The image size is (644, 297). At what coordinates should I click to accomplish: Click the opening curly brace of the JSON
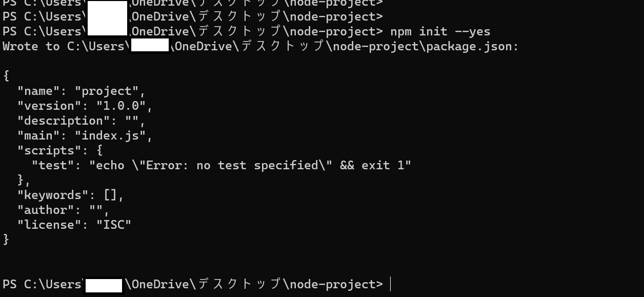[6, 76]
